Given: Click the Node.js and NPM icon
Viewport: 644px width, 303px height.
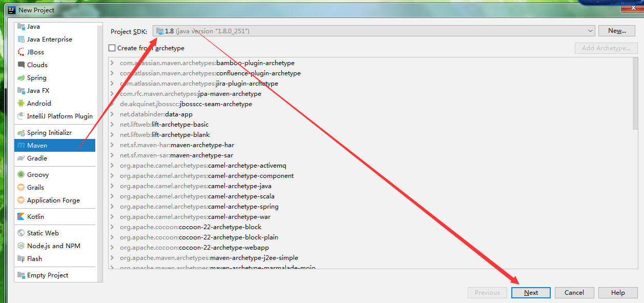Looking at the screenshot, I should 21,246.
